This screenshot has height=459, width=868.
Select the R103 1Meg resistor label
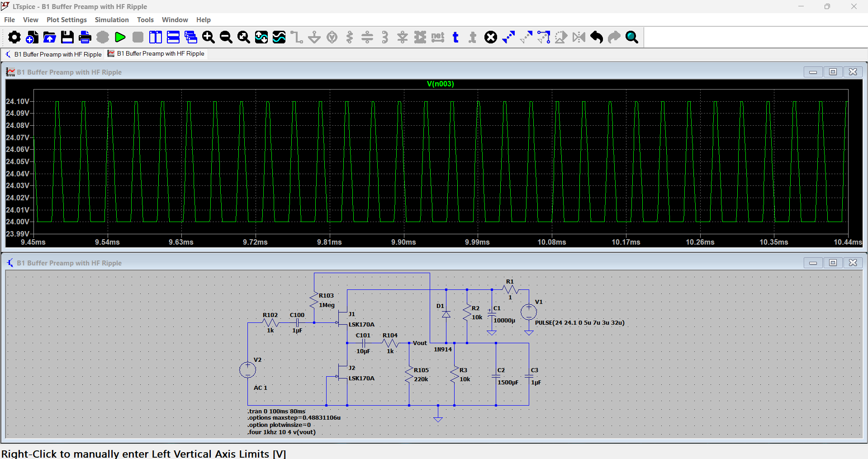click(x=327, y=300)
